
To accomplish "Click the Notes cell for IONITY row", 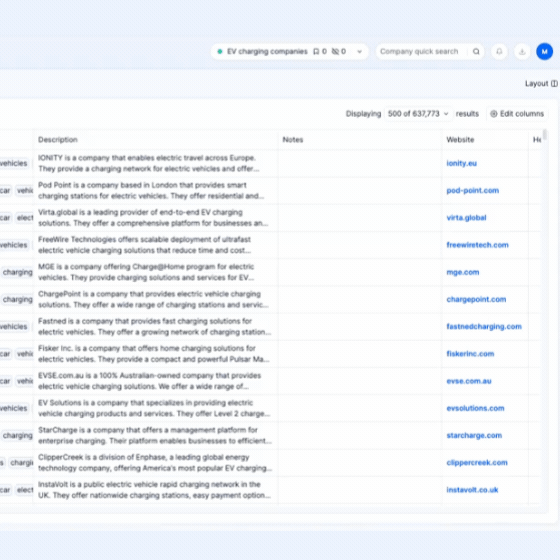I will [x=360, y=163].
